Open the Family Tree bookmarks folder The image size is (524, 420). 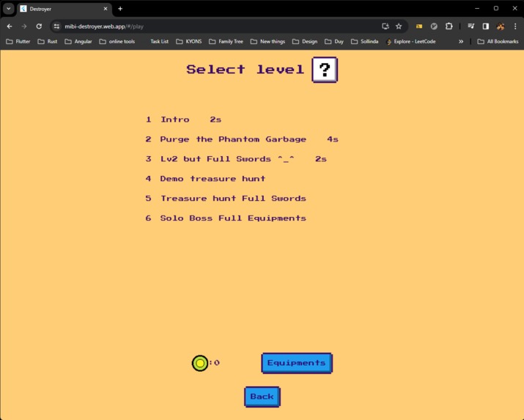pos(226,42)
